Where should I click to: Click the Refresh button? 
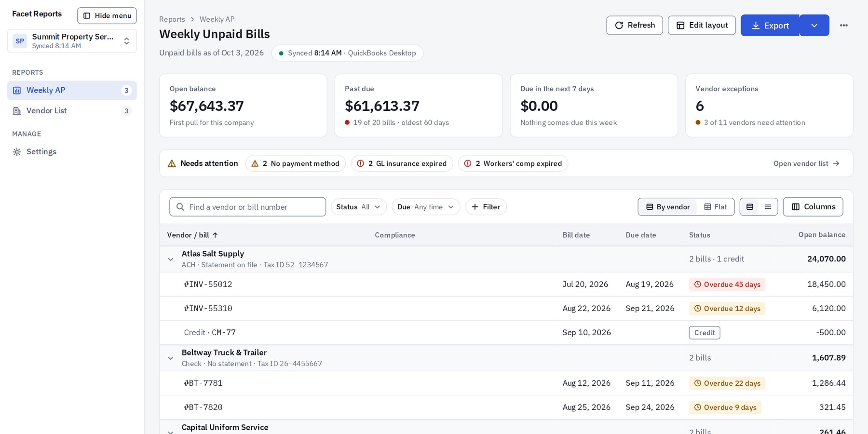[x=634, y=26]
